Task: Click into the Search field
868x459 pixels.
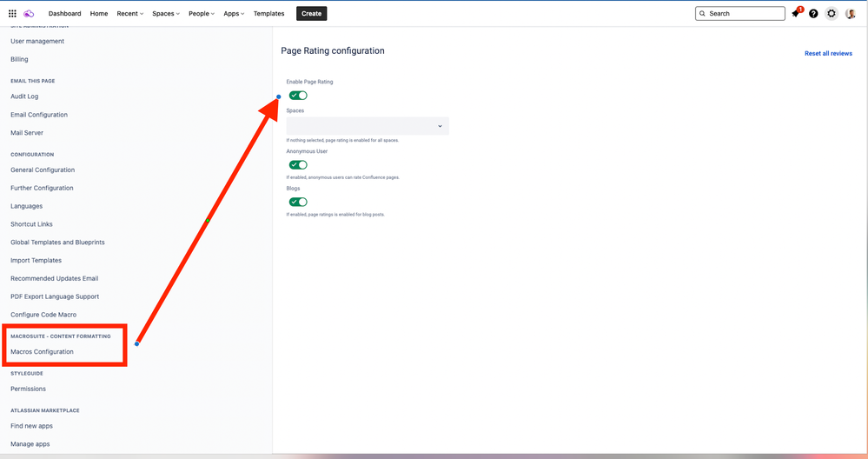Action: point(740,13)
